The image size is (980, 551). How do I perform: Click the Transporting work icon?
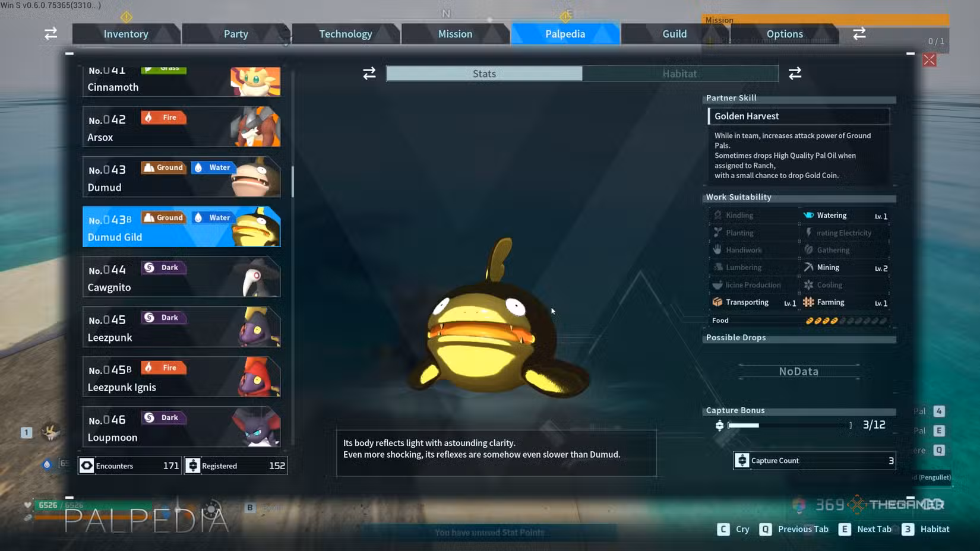point(718,302)
